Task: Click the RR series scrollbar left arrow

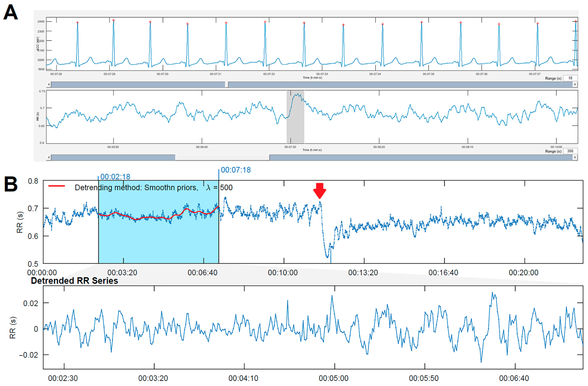Action: coord(49,157)
